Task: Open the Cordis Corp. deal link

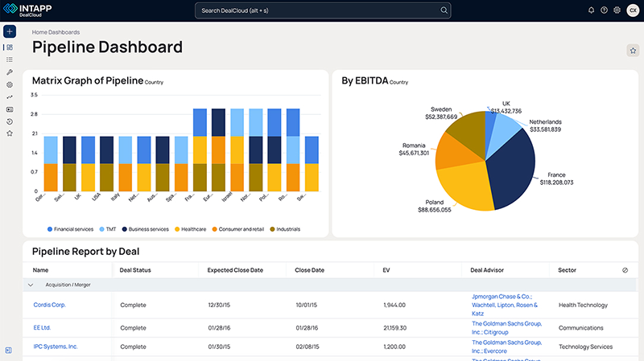Action: 49,306
